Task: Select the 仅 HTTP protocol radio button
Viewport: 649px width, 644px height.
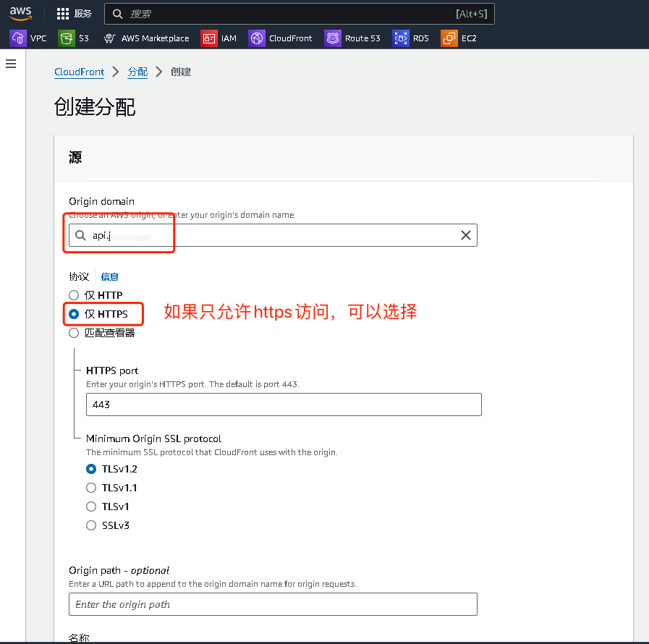Action: click(74, 295)
